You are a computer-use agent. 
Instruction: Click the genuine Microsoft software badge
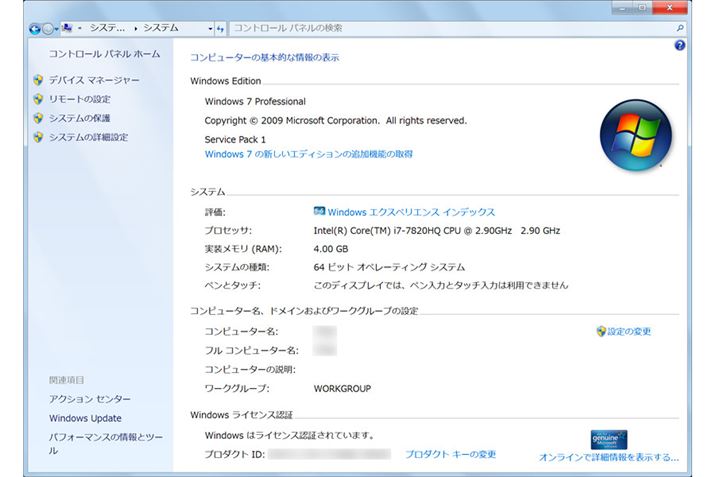[608, 439]
